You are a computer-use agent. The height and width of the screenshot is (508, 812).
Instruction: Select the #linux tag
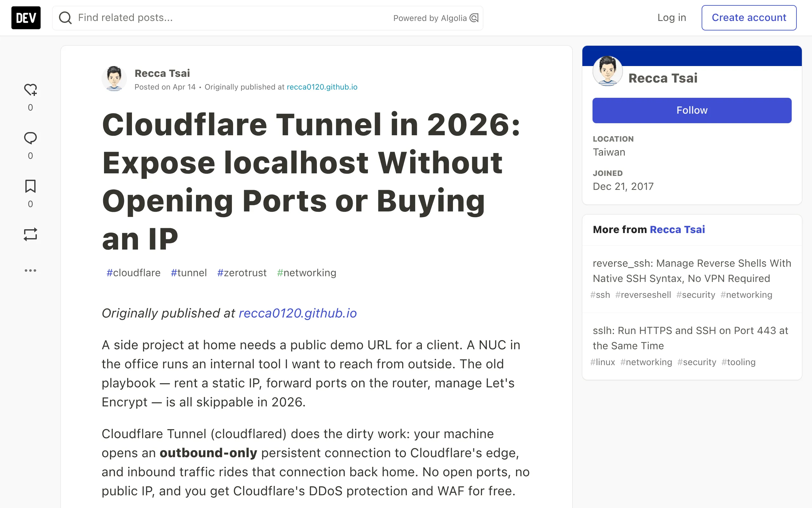tap(603, 362)
